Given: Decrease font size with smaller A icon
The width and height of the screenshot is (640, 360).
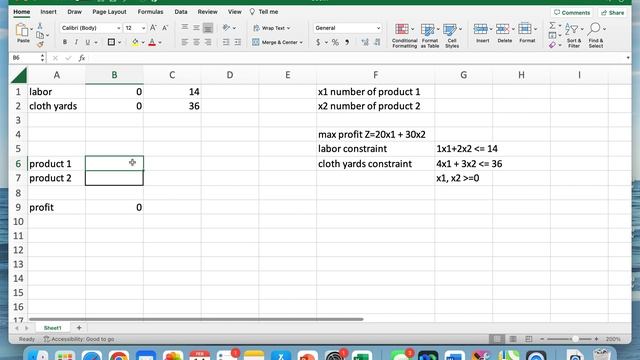Looking at the screenshot, I should pyautogui.click(x=165, y=28).
